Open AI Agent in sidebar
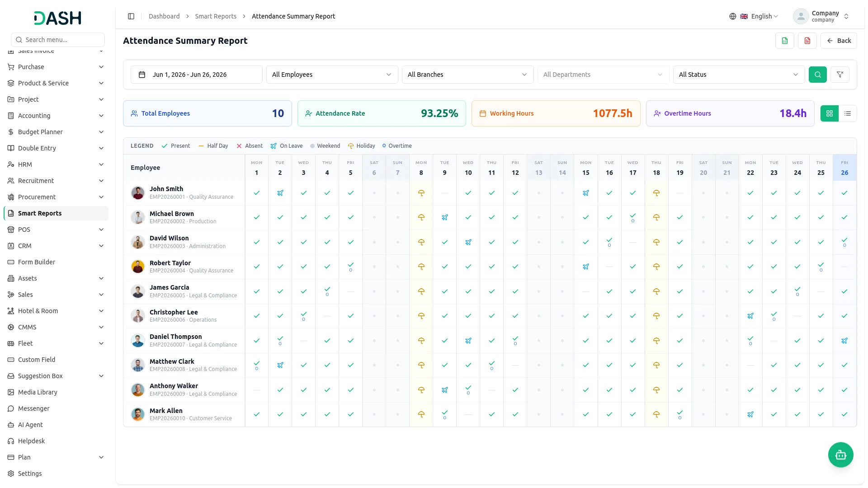 tap(56, 425)
